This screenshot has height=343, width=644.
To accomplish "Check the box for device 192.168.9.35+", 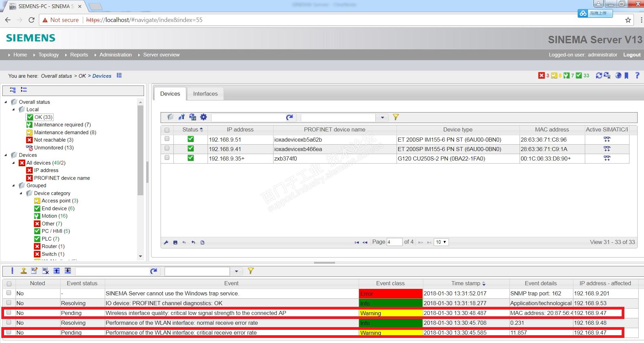I will (x=167, y=157).
